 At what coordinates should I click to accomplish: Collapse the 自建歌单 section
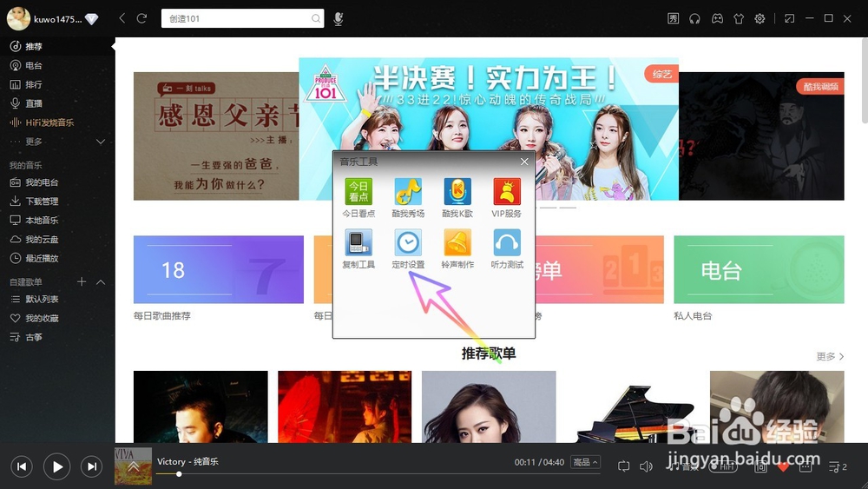pos(101,282)
